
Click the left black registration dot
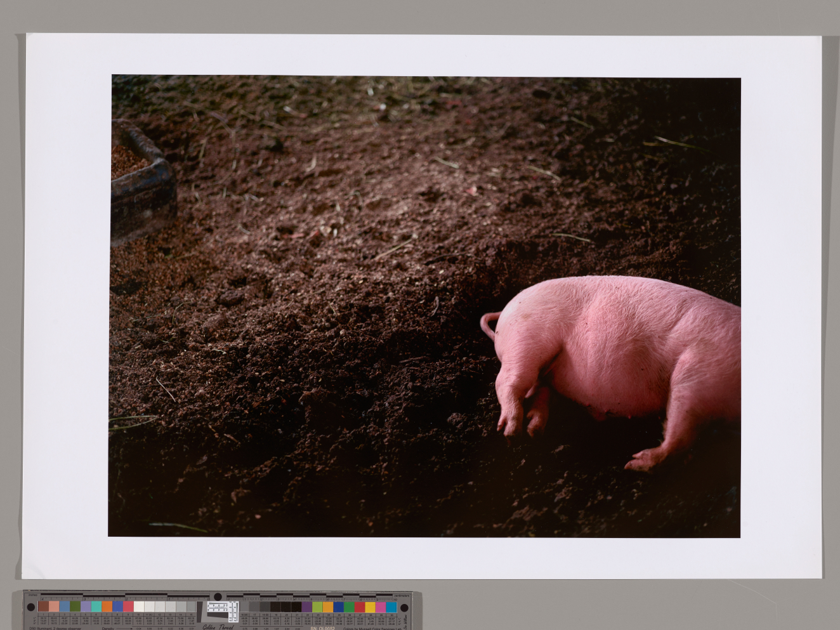pos(31,607)
